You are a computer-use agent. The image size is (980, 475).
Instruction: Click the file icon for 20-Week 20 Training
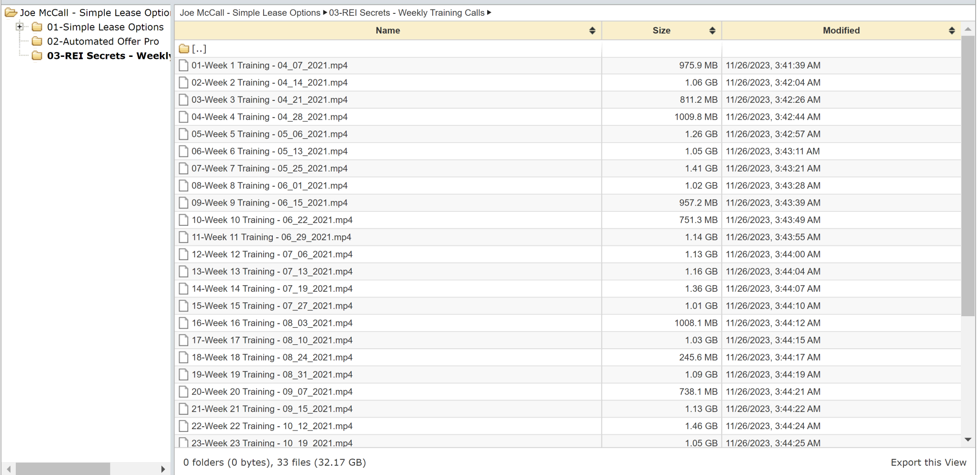pyautogui.click(x=183, y=392)
